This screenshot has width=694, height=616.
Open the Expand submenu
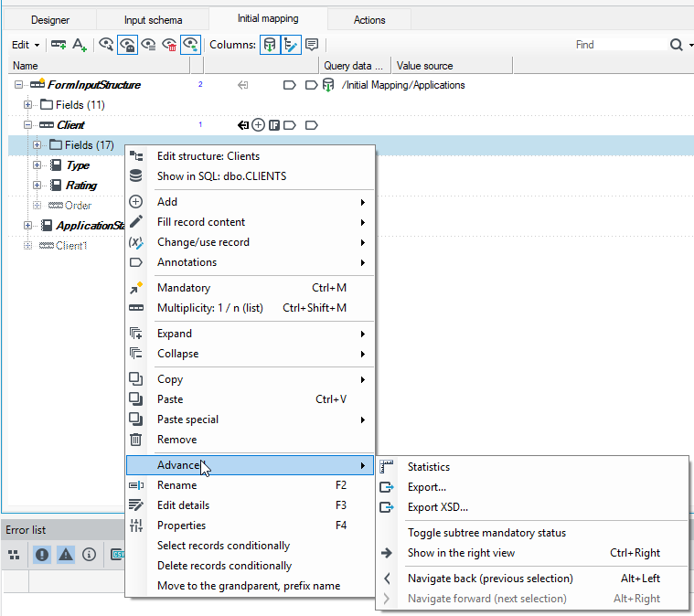pos(250,334)
